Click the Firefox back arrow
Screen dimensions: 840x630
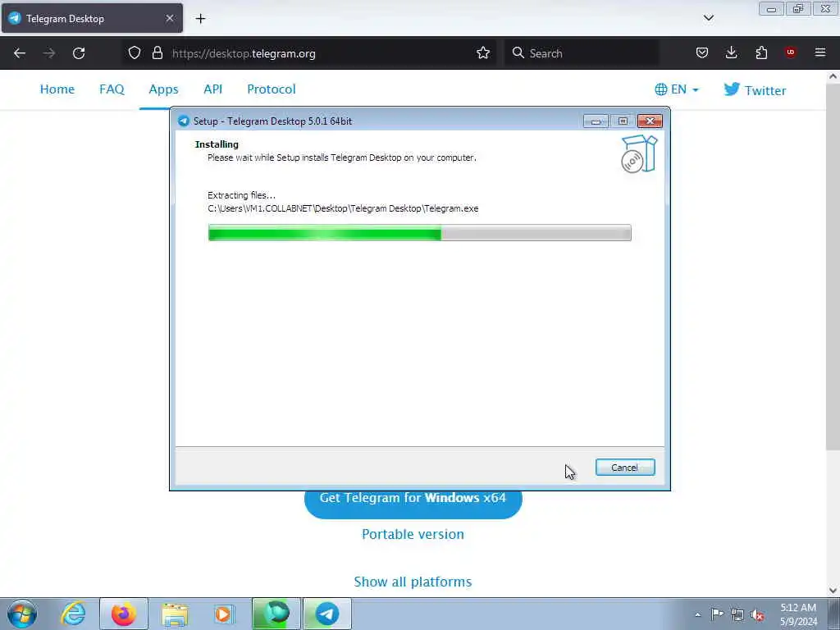tap(20, 53)
